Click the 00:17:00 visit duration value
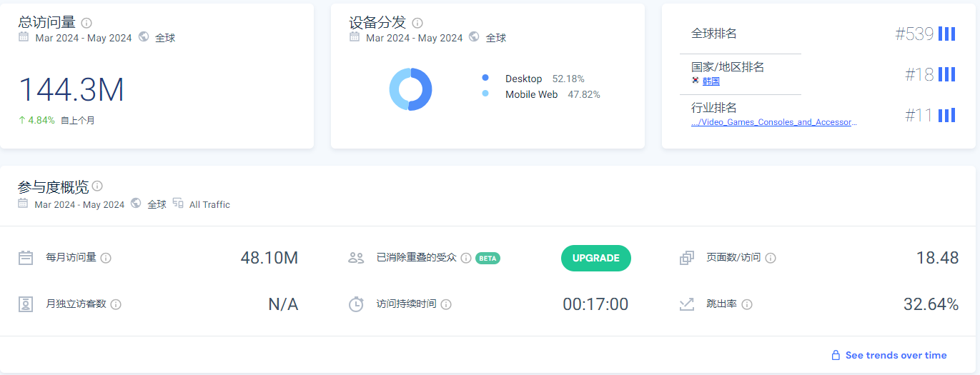 pos(595,304)
